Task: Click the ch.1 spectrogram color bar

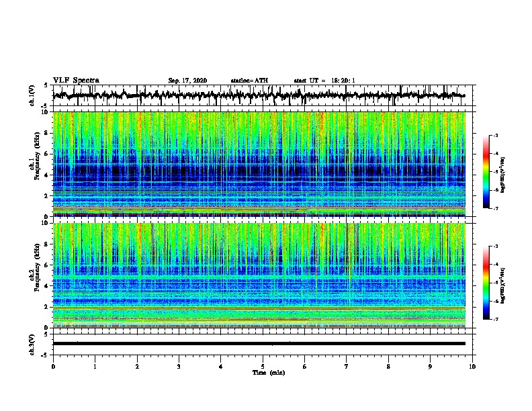Action: coord(486,172)
